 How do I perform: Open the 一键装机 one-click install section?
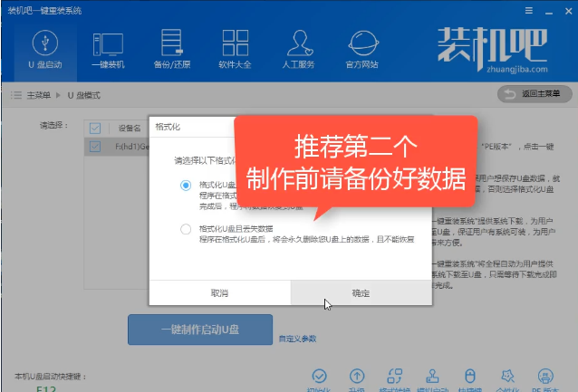tap(108, 50)
